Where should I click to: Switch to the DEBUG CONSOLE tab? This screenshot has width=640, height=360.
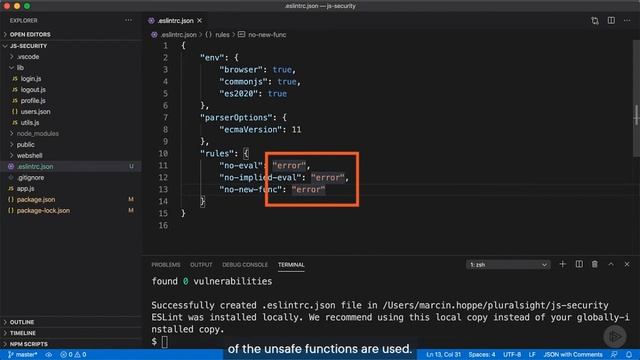pyautogui.click(x=245, y=265)
